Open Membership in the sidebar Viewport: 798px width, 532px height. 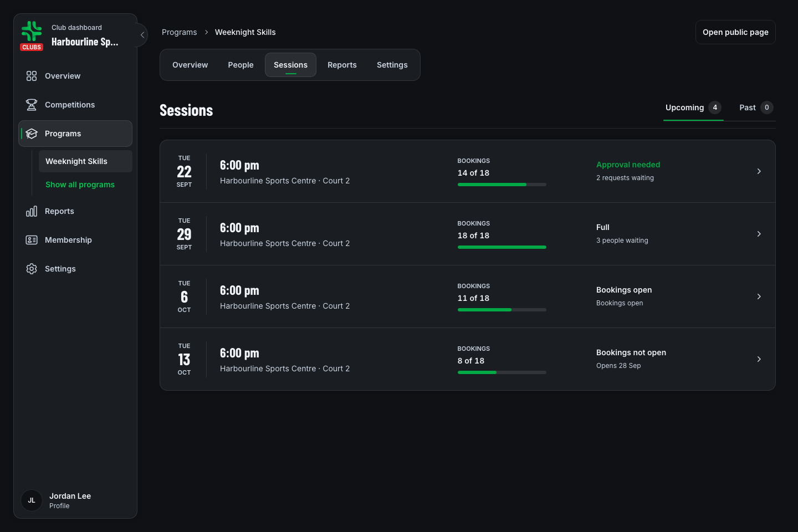[75, 240]
